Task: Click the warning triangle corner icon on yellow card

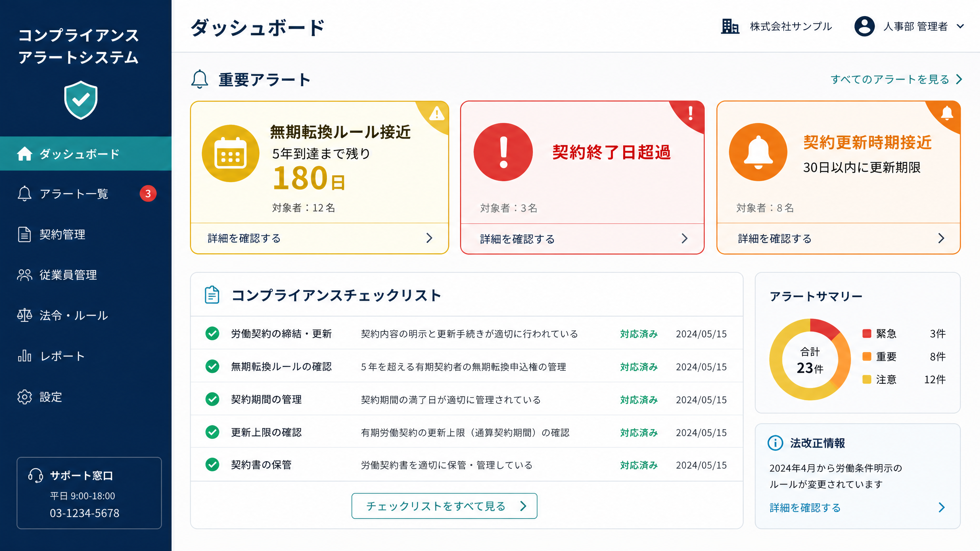Action: [x=437, y=114]
